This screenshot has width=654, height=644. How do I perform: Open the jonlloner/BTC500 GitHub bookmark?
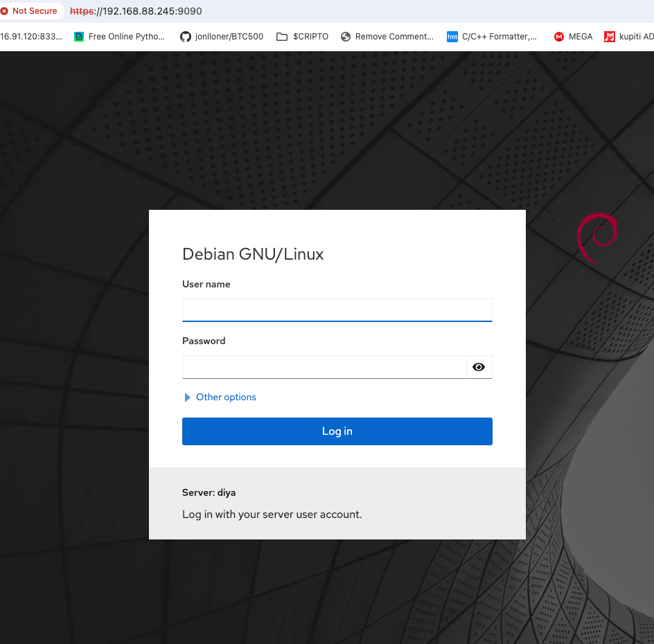pyautogui.click(x=222, y=37)
